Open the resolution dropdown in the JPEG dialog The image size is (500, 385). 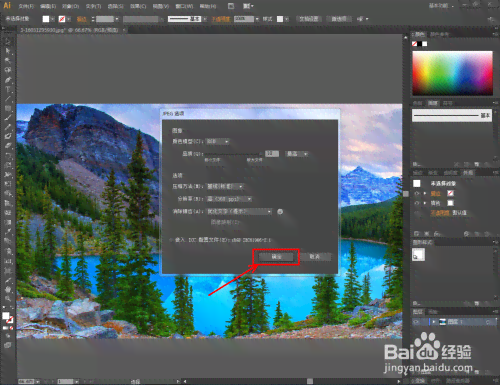click(229, 199)
